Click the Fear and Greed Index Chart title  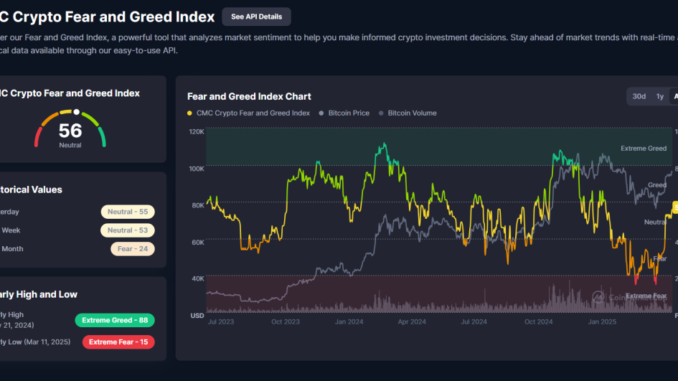pyautogui.click(x=249, y=96)
